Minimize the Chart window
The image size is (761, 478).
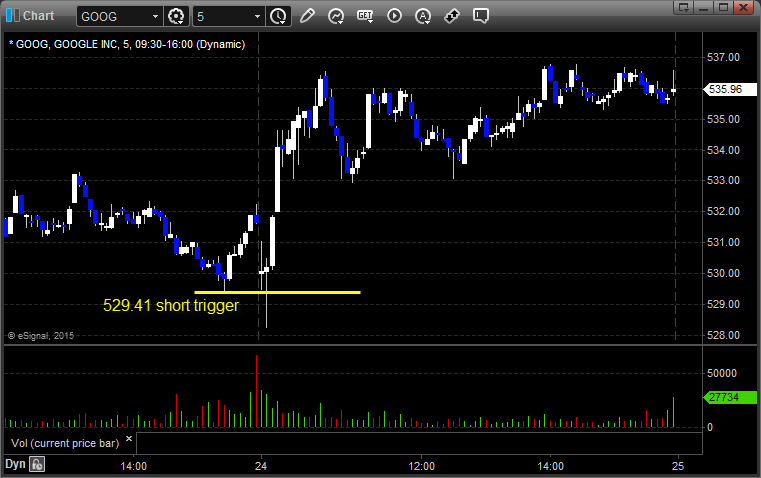pyautogui.click(x=704, y=8)
